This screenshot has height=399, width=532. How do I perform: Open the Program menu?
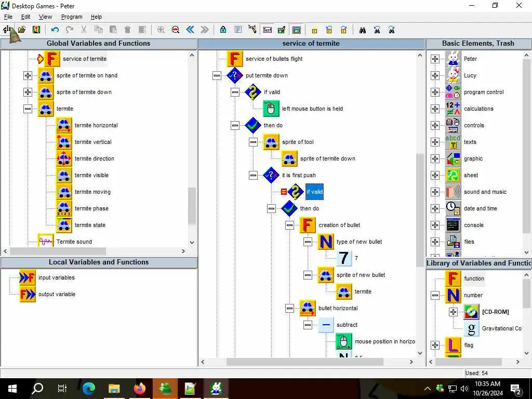tap(72, 17)
